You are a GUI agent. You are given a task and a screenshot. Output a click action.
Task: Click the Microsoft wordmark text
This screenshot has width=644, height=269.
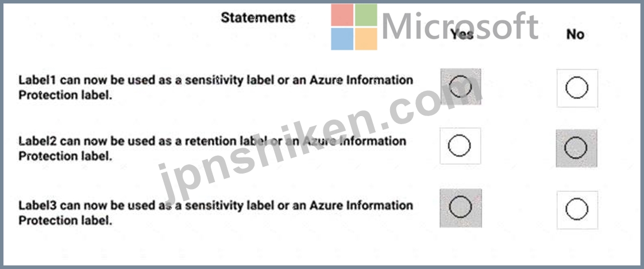(x=460, y=26)
